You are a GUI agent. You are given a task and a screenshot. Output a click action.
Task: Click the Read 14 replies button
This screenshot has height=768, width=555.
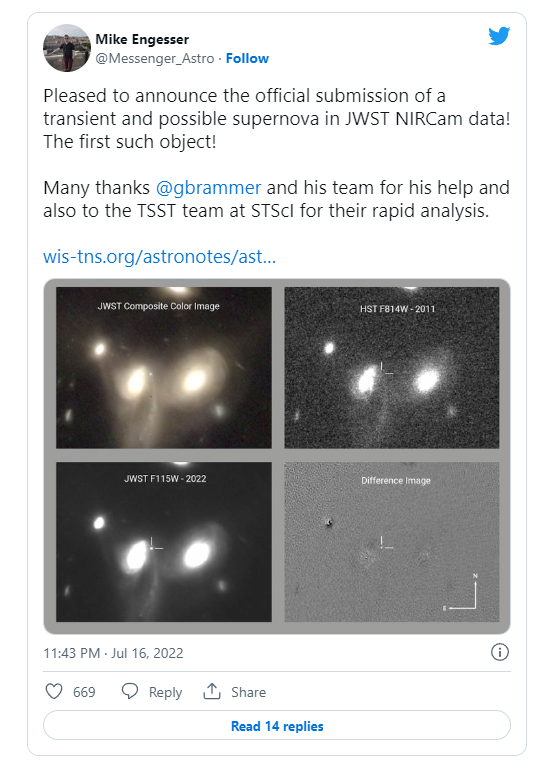[x=277, y=725]
